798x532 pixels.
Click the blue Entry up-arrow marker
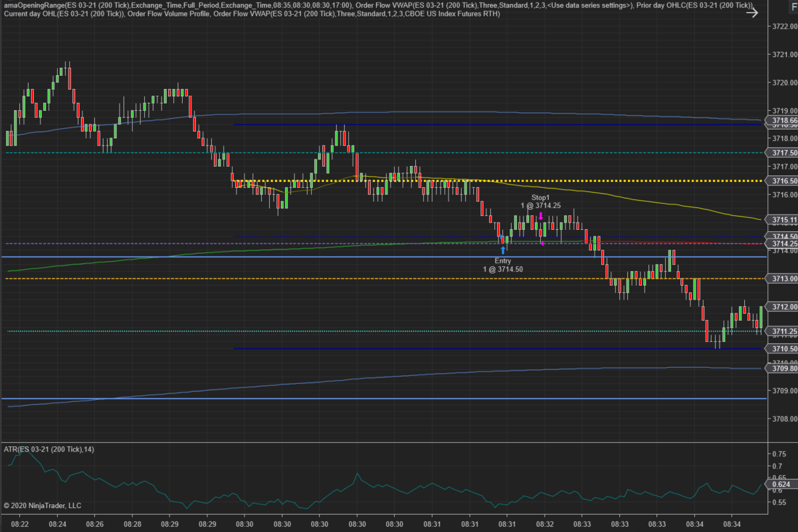click(503, 250)
